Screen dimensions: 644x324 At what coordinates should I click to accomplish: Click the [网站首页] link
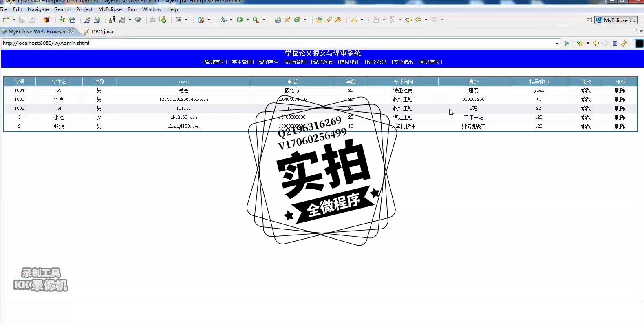click(x=430, y=62)
